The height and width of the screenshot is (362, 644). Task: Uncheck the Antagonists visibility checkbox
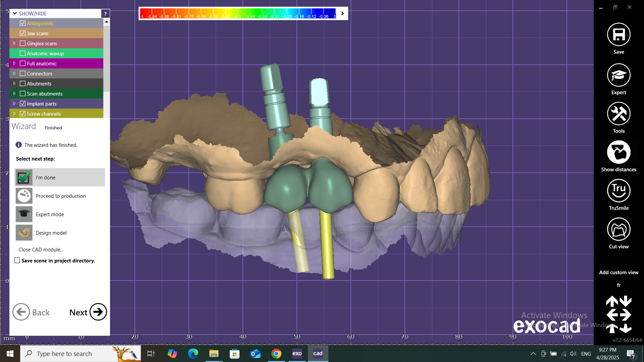23,23
